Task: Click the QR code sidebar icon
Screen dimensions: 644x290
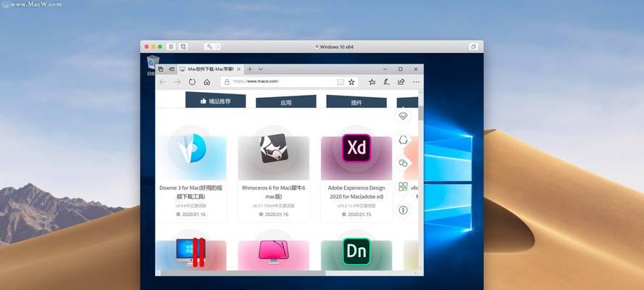Action: point(403,186)
